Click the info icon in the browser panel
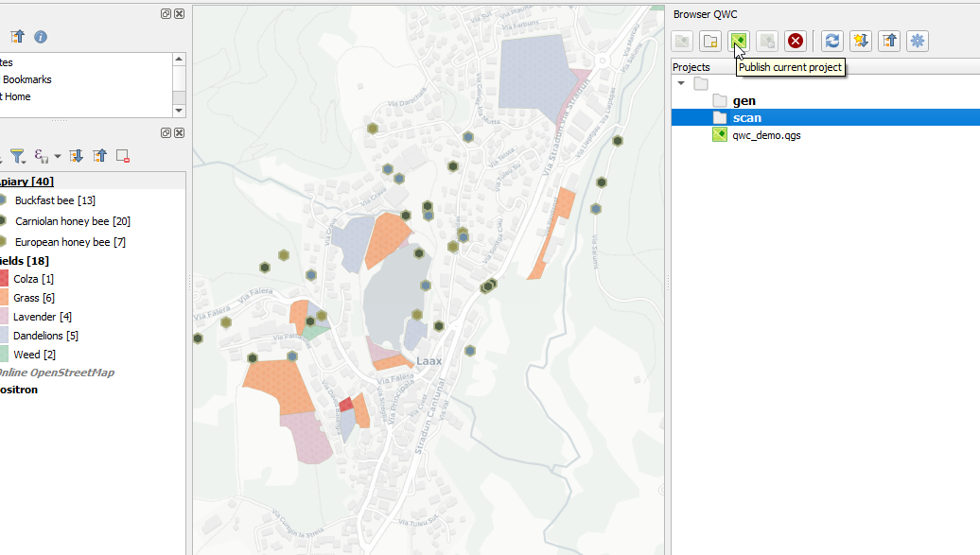Image resolution: width=980 pixels, height=555 pixels. point(41,37)
